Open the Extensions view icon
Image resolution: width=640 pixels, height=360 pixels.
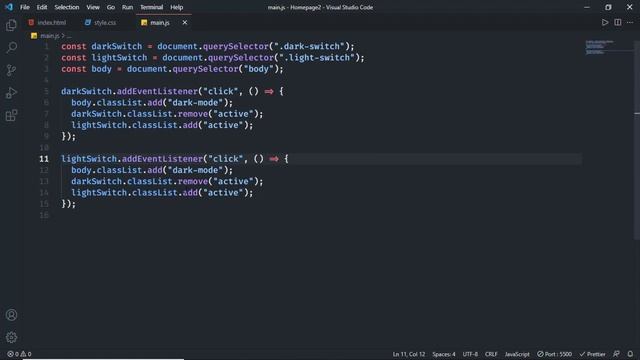click(x=11, y=116)
